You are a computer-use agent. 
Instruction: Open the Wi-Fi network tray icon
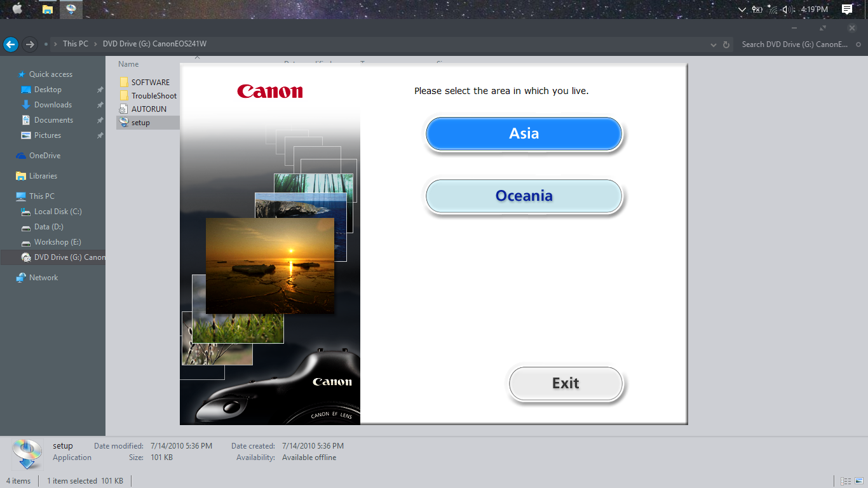point(772,9)
